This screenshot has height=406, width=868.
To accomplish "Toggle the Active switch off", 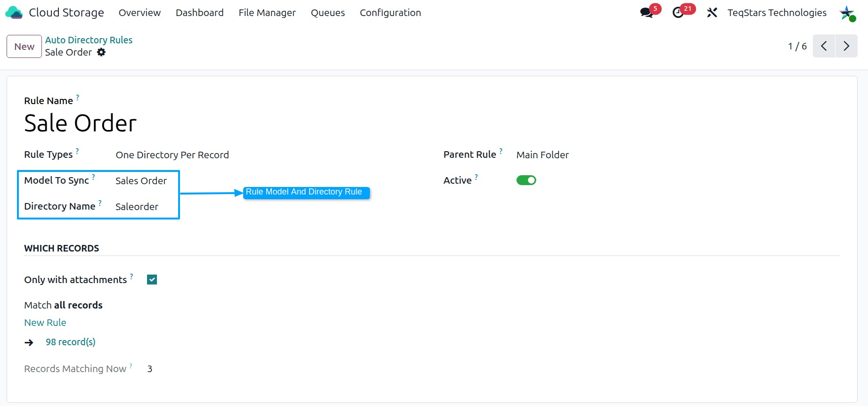I will tap(526, 180).
